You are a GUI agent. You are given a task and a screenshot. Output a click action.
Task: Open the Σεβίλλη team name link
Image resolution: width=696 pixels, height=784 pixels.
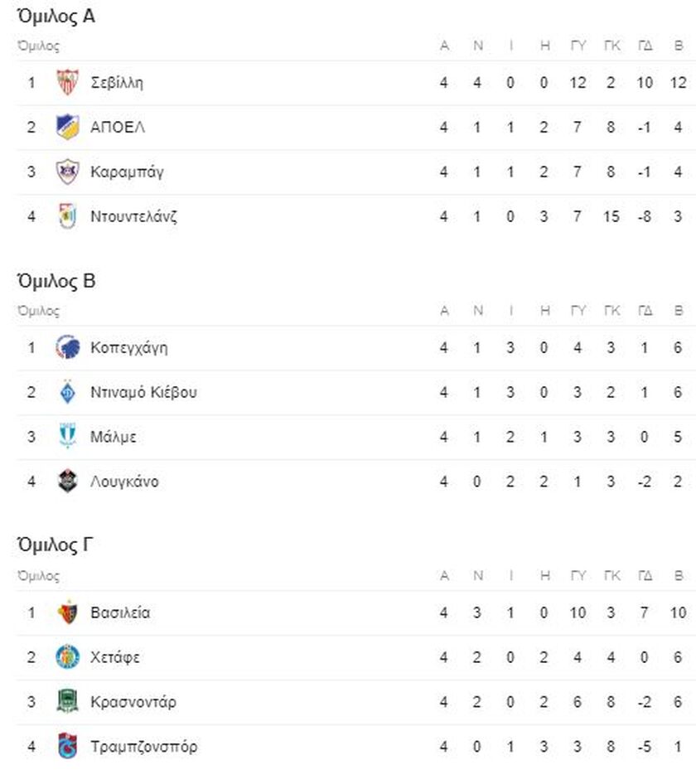117,83
